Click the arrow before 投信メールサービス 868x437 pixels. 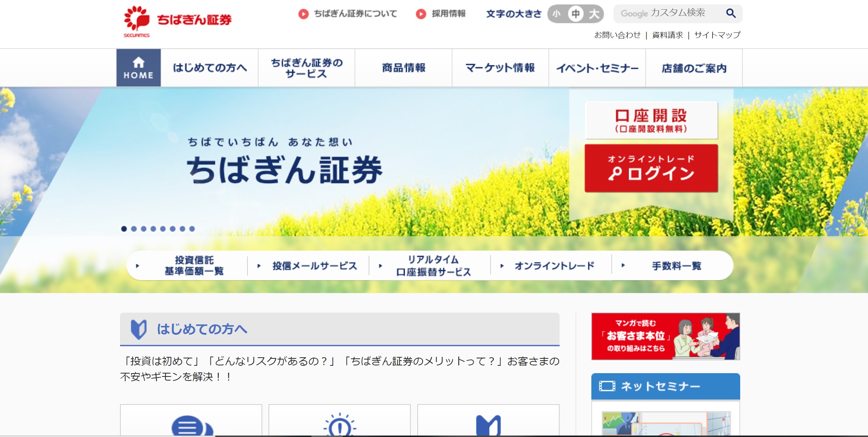pyautogui.click(x=259, y=266)
